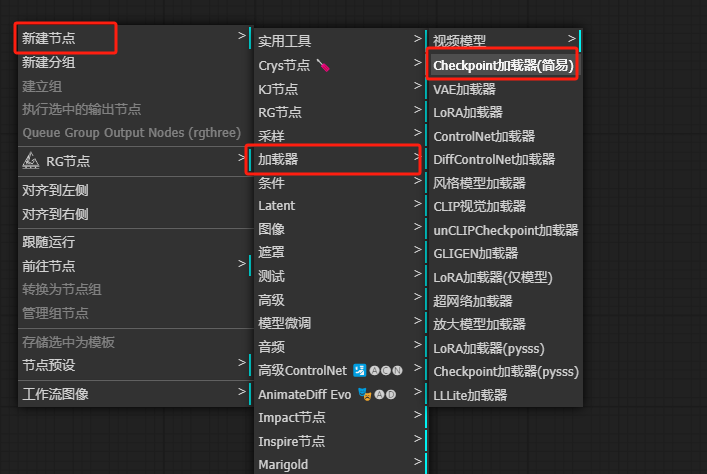Choose unCLIPCheckpoint加载器 entry
This screenshot has height=474, width=707.
click(x=504, y=230)
